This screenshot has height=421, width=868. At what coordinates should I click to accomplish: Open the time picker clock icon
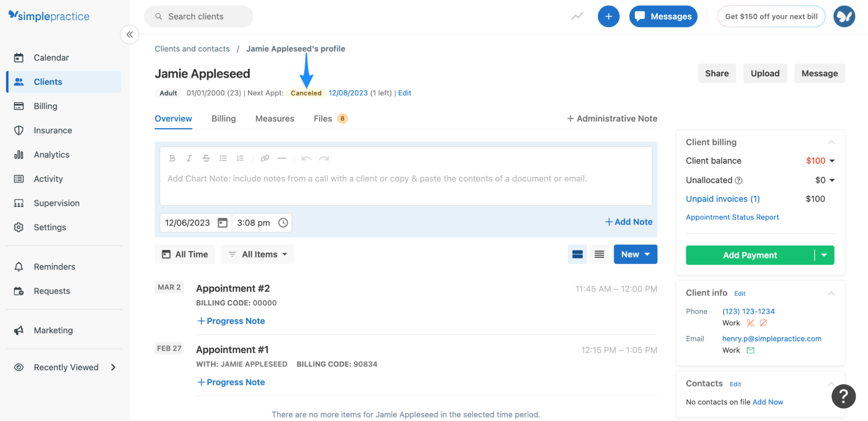[283, 222]
